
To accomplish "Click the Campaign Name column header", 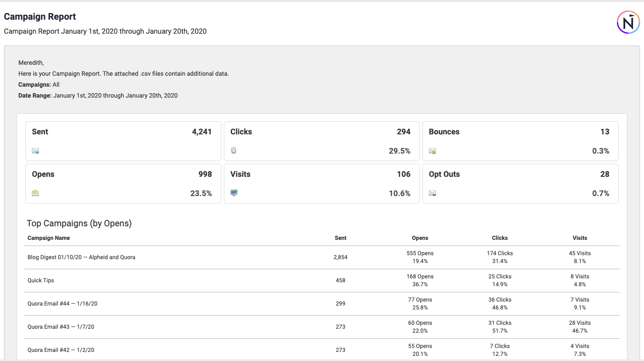I will point(49,238).
